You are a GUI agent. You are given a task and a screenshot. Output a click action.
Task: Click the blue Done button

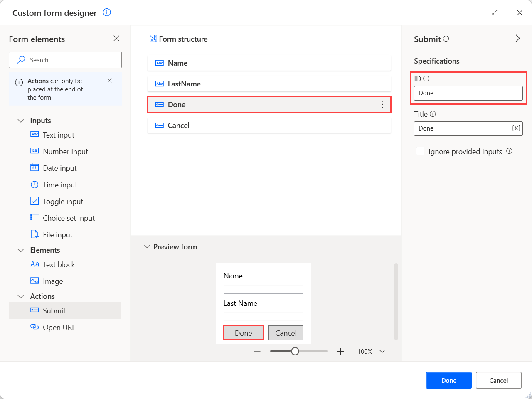449,380
